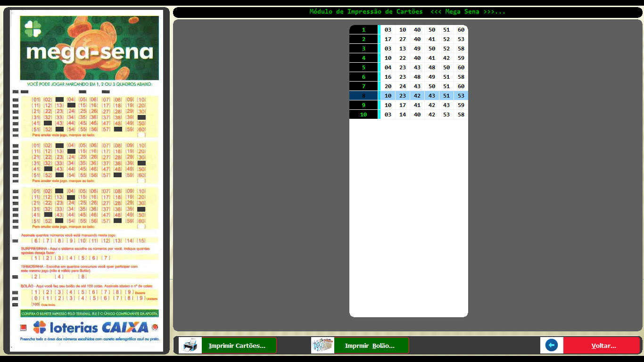Select game row number 3
The width and height of the screenshot is (644, 362).
pyautogui.click(x=409, y=49)
